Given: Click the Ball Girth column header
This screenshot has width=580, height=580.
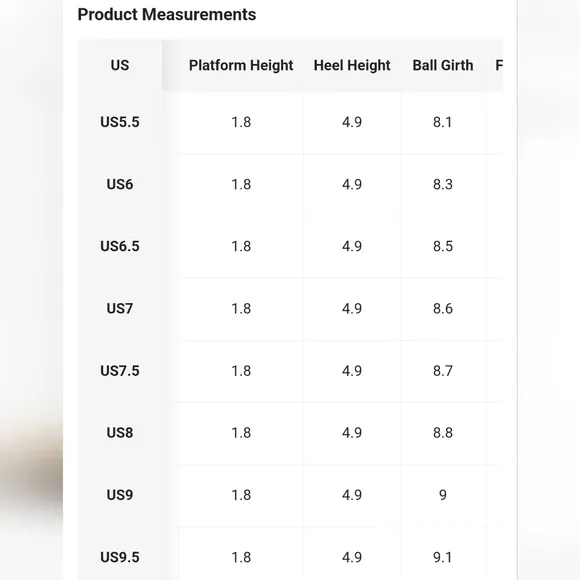Looking at the screenshot, I should coord(443,65).
